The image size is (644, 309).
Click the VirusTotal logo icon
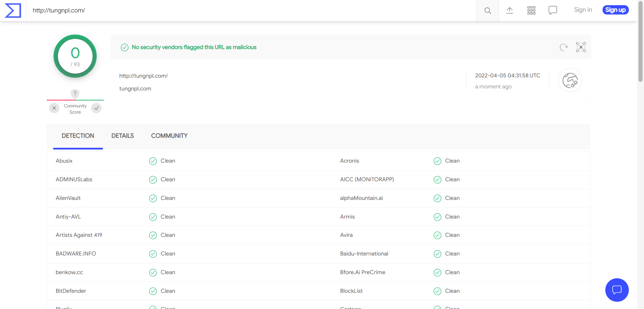coord(13,10)
